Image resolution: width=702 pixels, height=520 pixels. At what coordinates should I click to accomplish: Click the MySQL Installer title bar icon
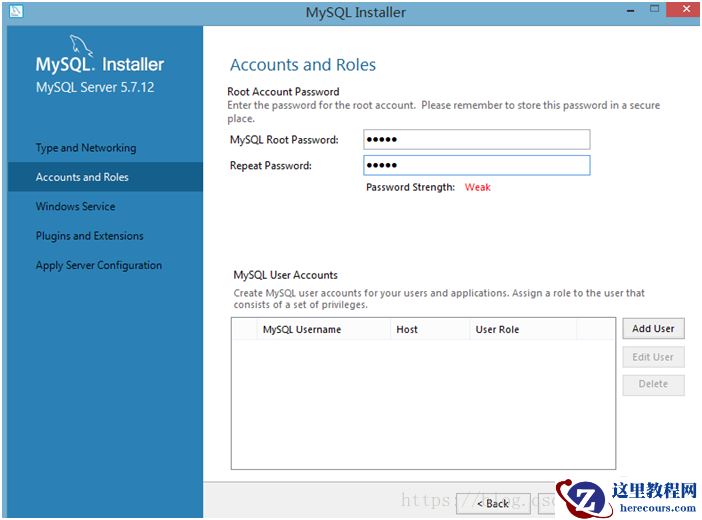[x=16, y=11]
